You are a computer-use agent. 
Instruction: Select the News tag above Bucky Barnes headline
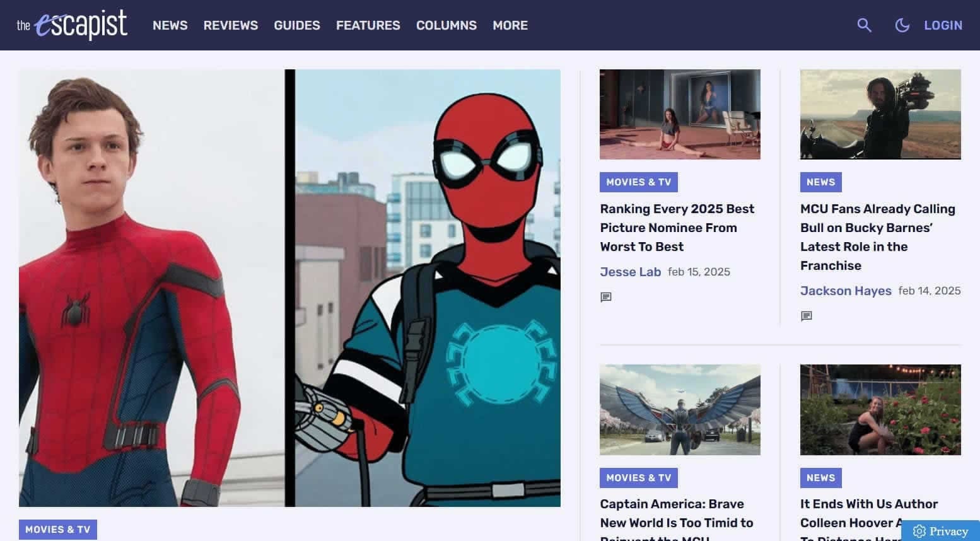tap(820, 182)
